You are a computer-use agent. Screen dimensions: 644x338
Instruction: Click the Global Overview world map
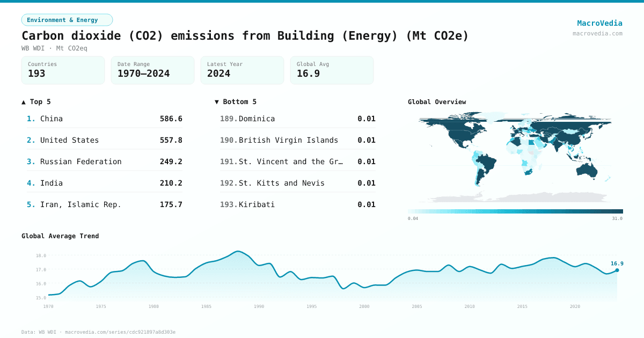515,156
